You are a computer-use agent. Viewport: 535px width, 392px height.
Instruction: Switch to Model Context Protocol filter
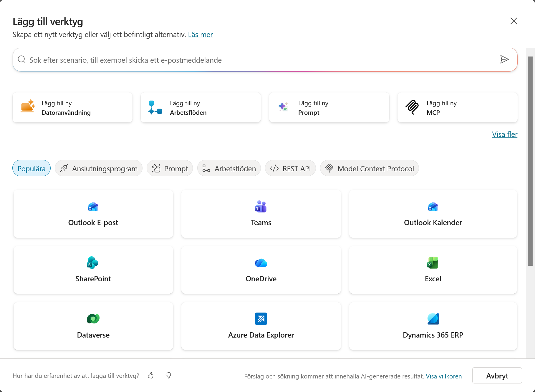[370, 168]
